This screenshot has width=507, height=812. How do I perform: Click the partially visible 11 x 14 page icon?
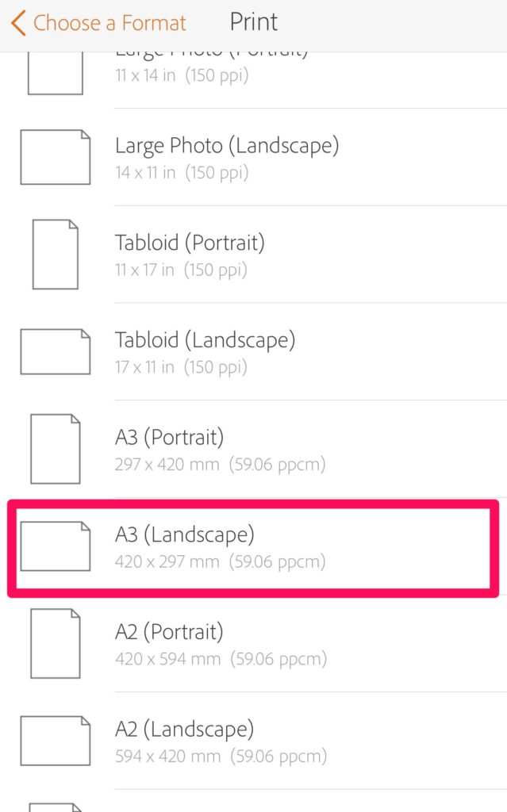[56, 73]
